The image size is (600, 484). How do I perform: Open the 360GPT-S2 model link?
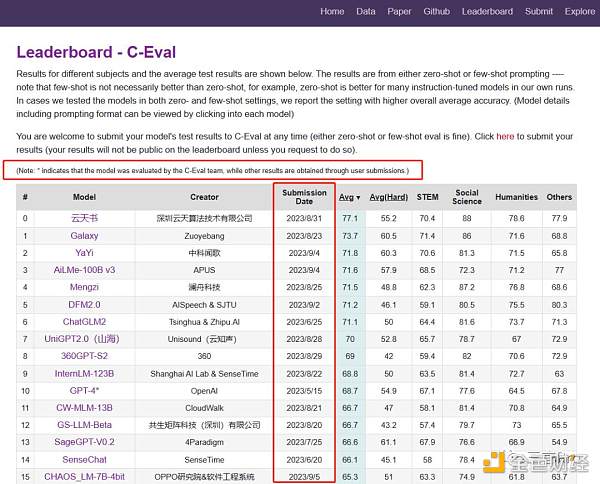click(x=84, y=356)
